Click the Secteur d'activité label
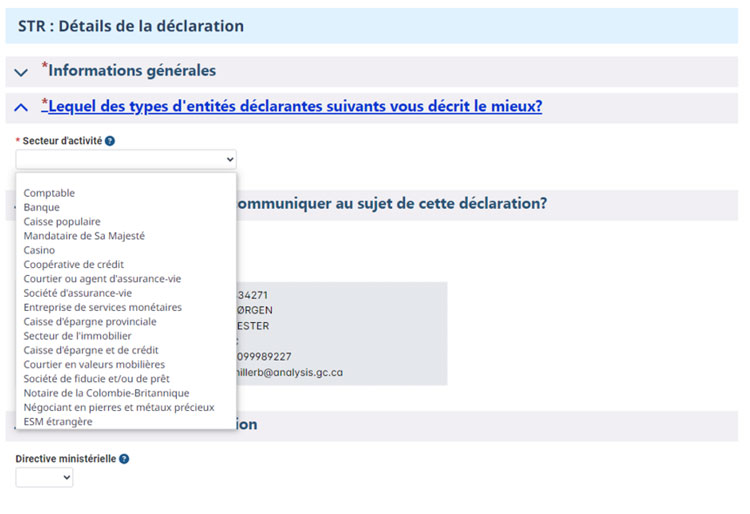This screenshot has height=514, width=750. click(62, 141)
